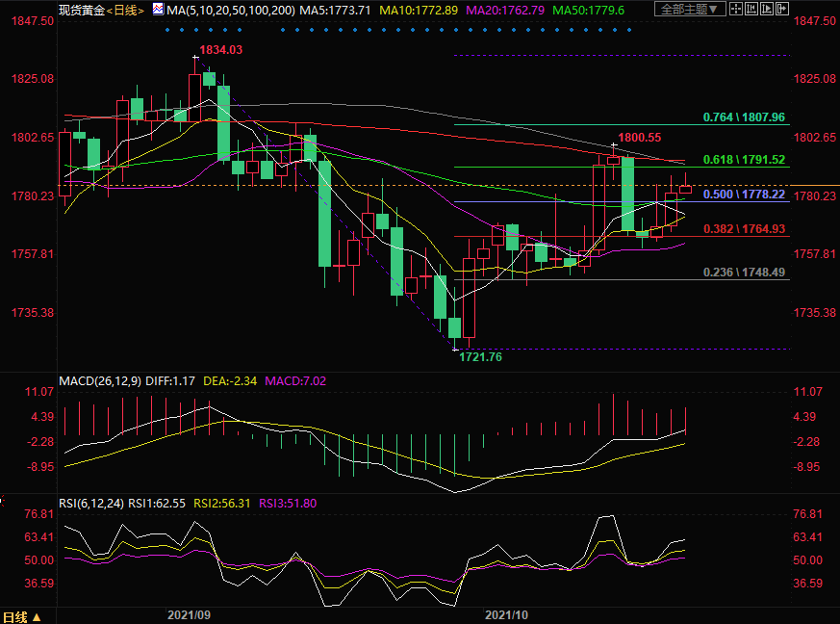840x624 pixels.
Task: Click the 1721.76 low price marker
Action: 478,356
